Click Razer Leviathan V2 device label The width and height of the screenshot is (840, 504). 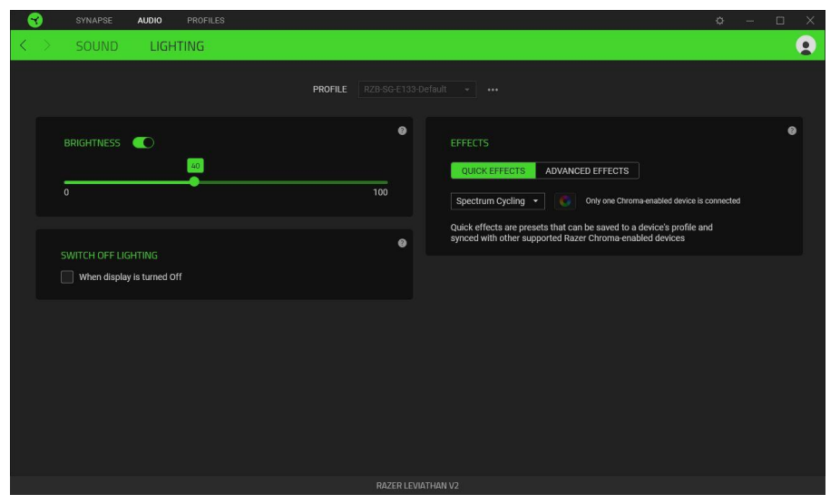(x=417, y=485)
